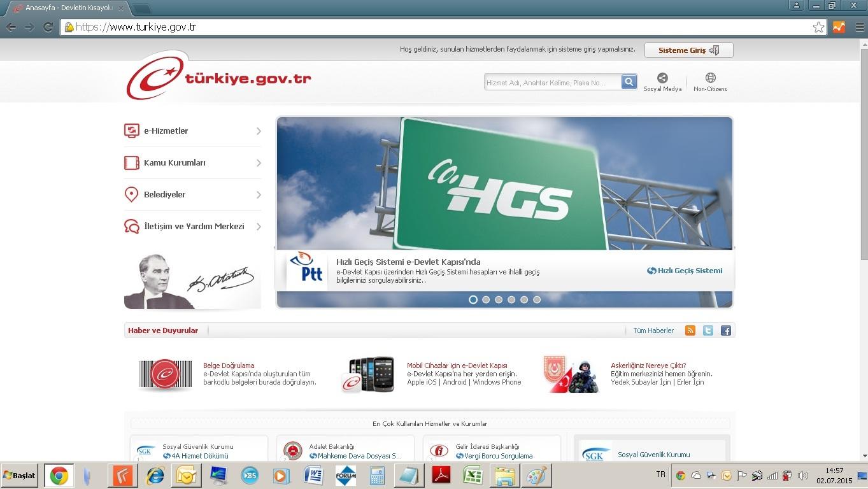Open the Sosyal Medya share icon
This screenshot has height=489, width=868.
coord(662,78)
